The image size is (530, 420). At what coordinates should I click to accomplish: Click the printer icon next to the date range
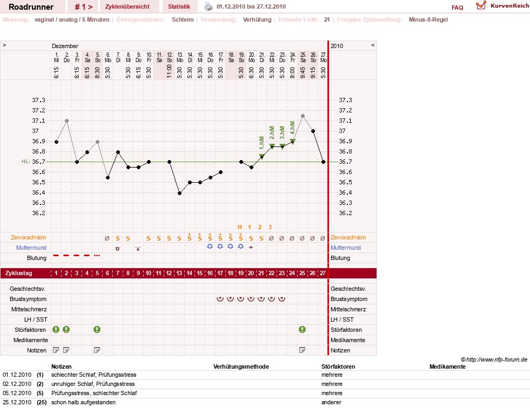tap(209, 6)
